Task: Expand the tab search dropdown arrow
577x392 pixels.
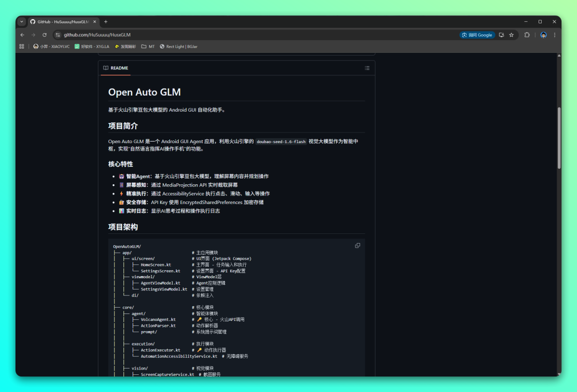Action: pyautogui.click(x=21, y=22)
